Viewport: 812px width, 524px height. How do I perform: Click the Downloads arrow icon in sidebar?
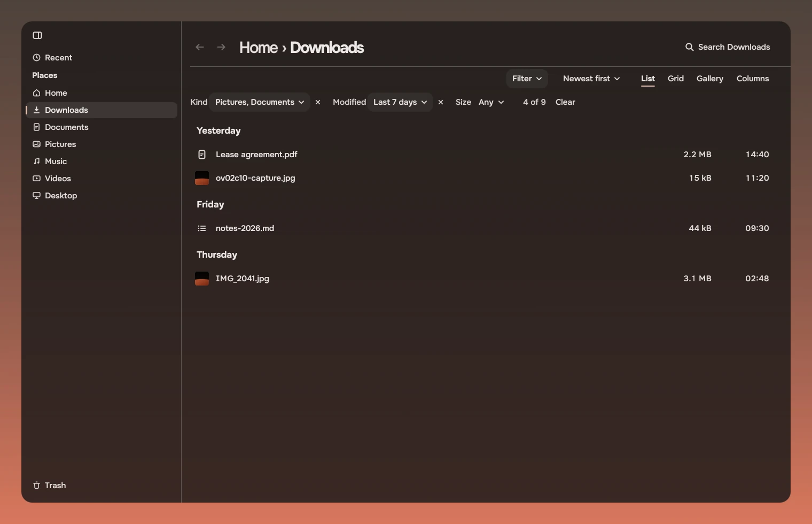pyautogui.click(x=36, y=110)
